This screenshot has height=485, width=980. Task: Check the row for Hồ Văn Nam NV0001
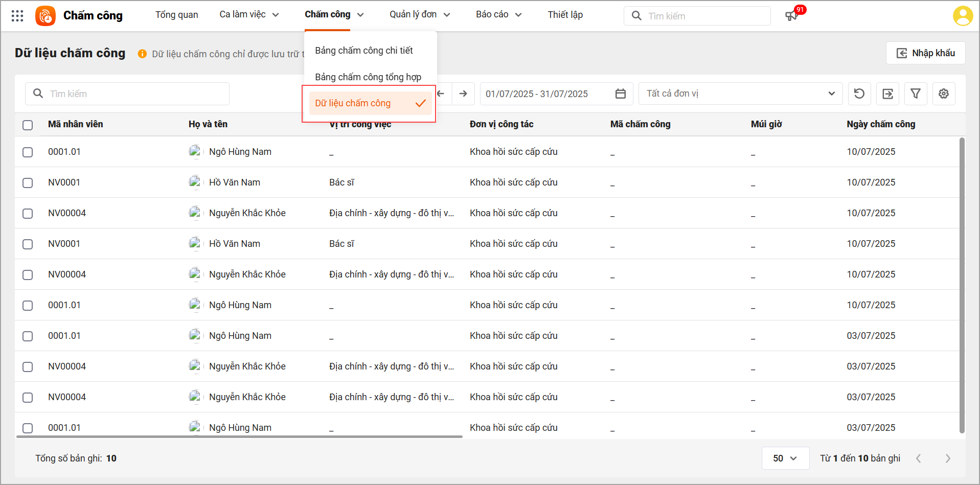click(28, 183)
